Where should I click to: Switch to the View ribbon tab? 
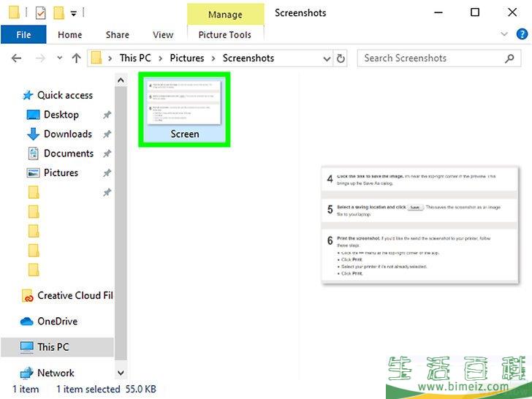point(163,34)
